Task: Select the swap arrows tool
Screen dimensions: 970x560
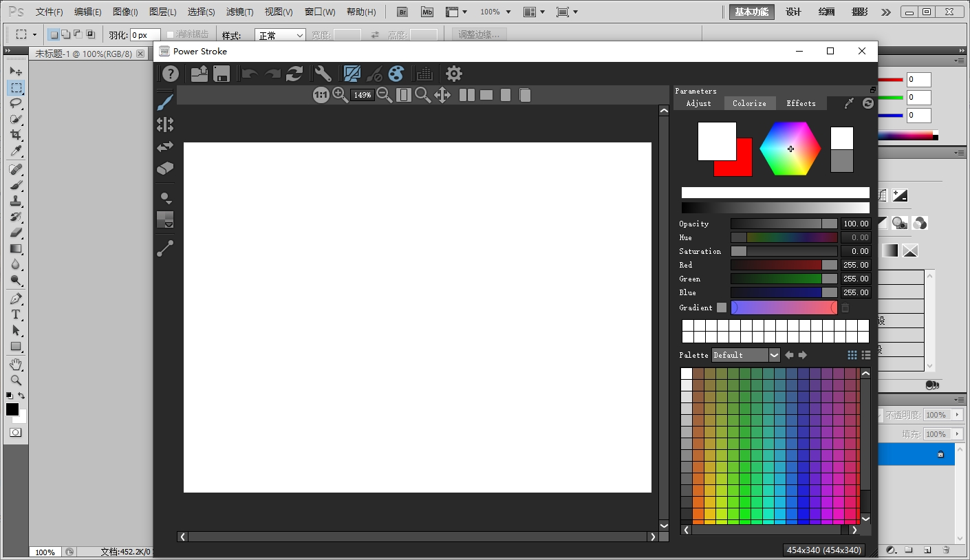Action: point(165,147)
